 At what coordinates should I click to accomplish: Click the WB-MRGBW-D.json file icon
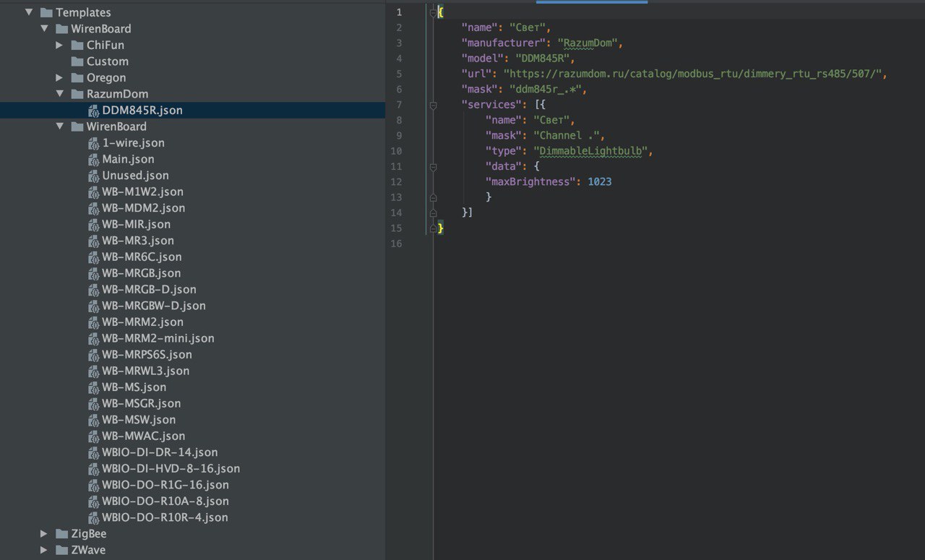point(93,306)
